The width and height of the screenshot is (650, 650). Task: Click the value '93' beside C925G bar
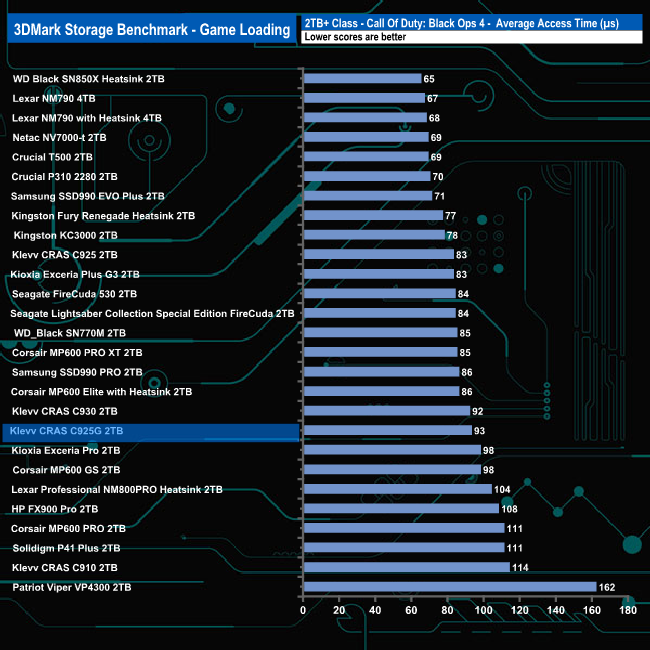(479, 431)
